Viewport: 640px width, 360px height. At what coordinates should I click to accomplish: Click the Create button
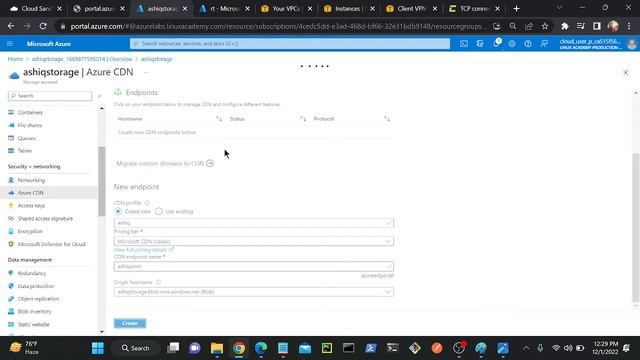coord(130,323)
